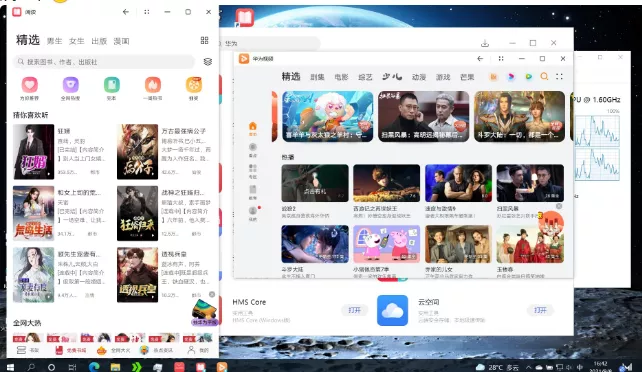Select 少儿 tab in Huawei Video
Viewport: 642px width, 372px height.
coord(392,77)
